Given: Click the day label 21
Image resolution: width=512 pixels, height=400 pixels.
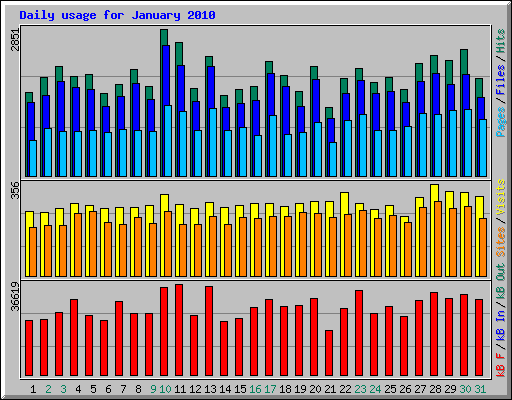Looking at the screenshot, I should coord(330,389).
